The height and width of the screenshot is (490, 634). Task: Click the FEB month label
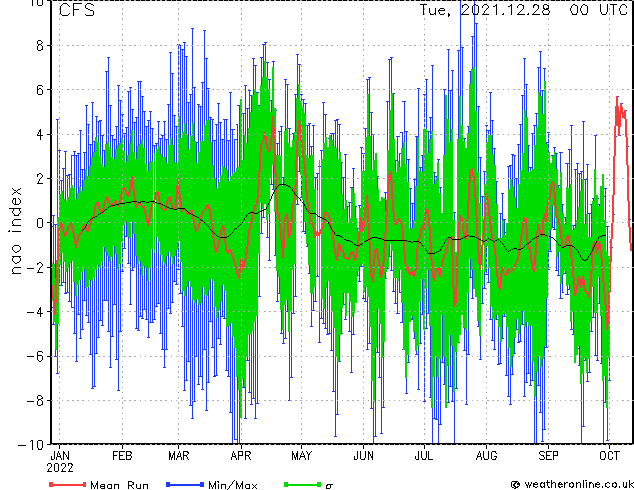coord(122,456)
